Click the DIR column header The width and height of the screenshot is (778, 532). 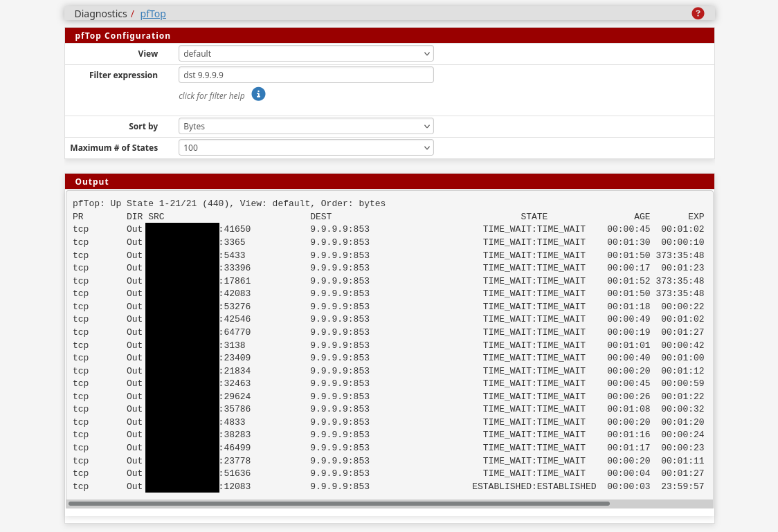tap(134, 217)
